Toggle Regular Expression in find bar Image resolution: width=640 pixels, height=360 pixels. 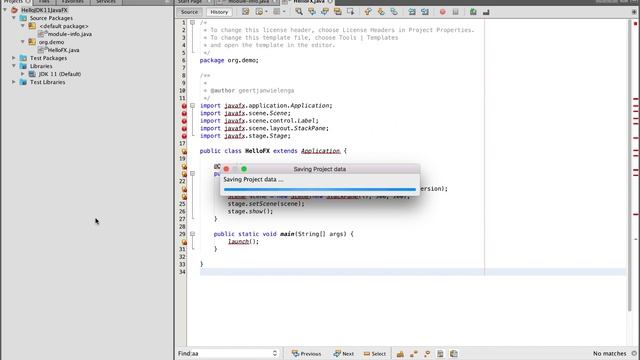click(x=427, y=353)
